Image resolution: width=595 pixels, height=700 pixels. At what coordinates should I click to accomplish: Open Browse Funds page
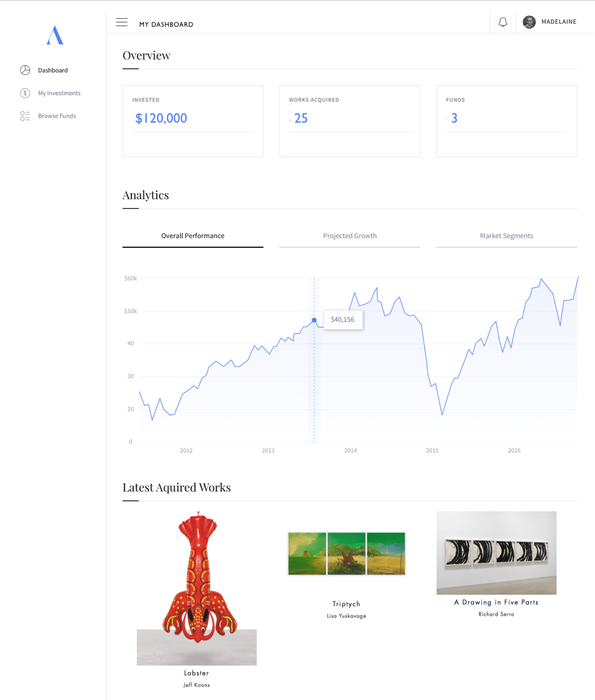(x=57, y=116)
